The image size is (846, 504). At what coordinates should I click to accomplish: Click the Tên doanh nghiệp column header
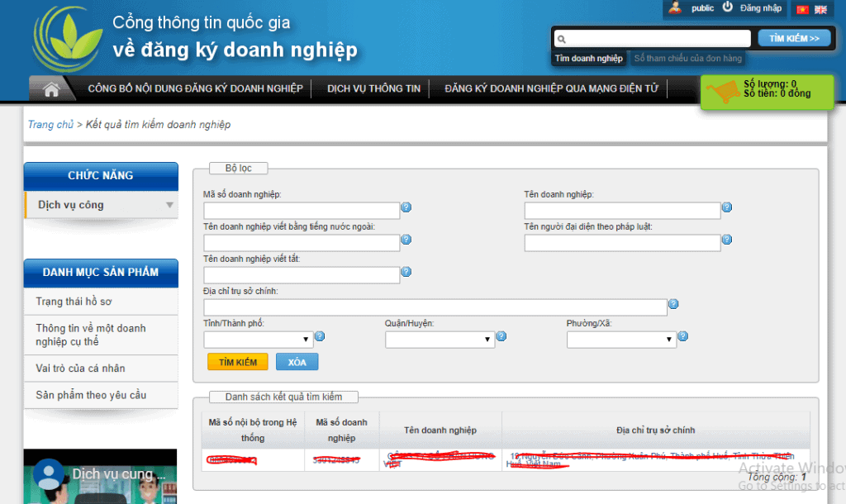tap(440, 430)
